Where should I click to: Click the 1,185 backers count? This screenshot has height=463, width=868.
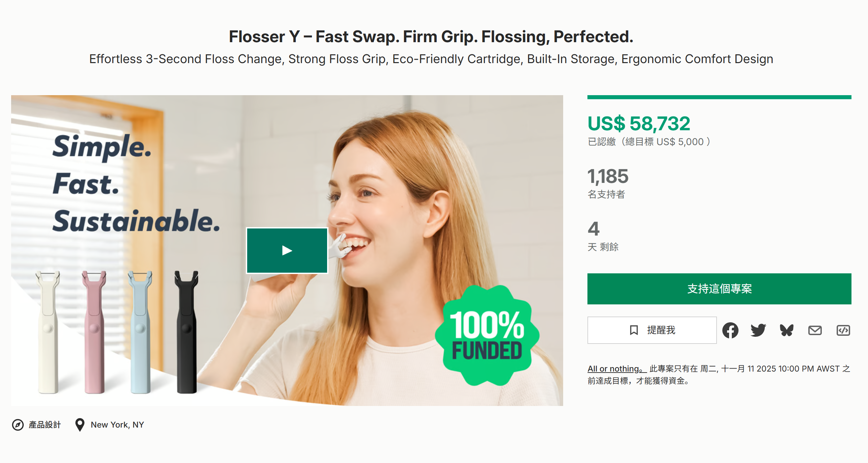608,176
